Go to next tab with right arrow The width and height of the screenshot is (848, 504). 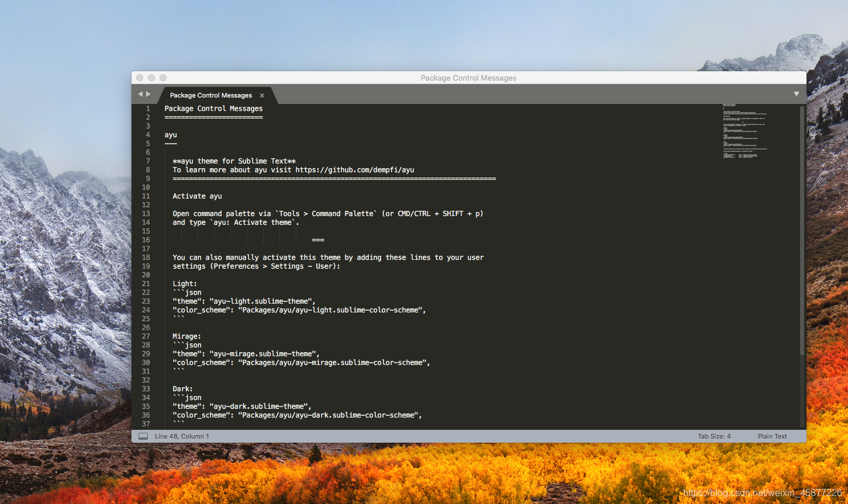coord(148,94)
